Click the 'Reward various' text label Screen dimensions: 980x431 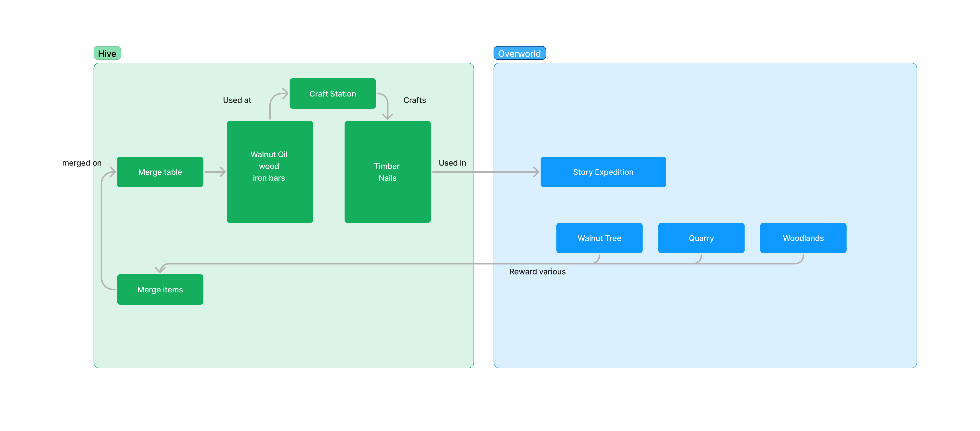coord(537,271)
